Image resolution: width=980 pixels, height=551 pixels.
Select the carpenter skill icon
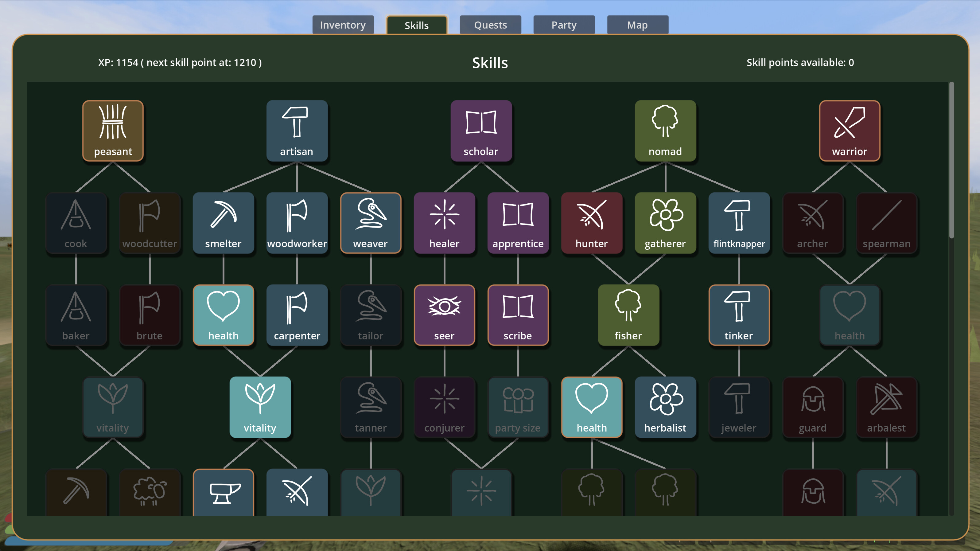[x=297, y=315]
